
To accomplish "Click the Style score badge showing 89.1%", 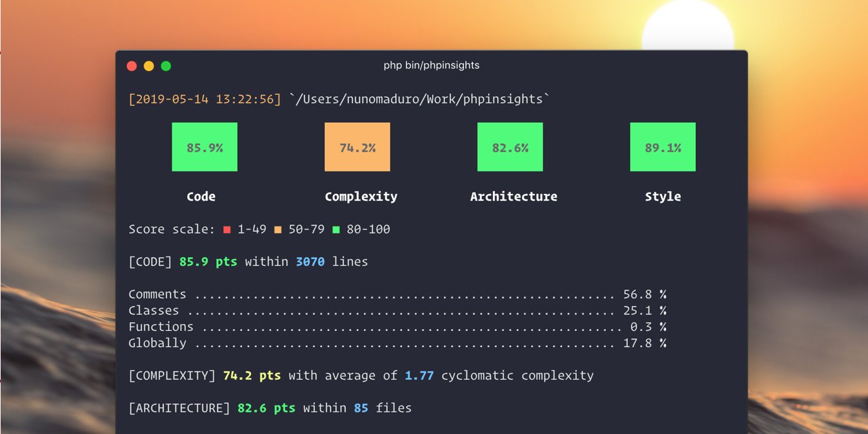I will tap(663, 146).
